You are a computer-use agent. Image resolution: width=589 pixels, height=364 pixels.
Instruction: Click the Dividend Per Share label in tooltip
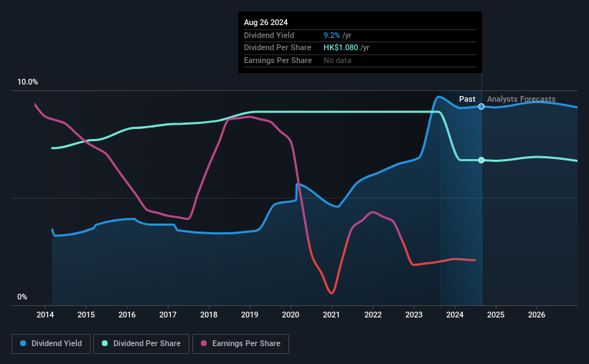[x=278, y=48]
